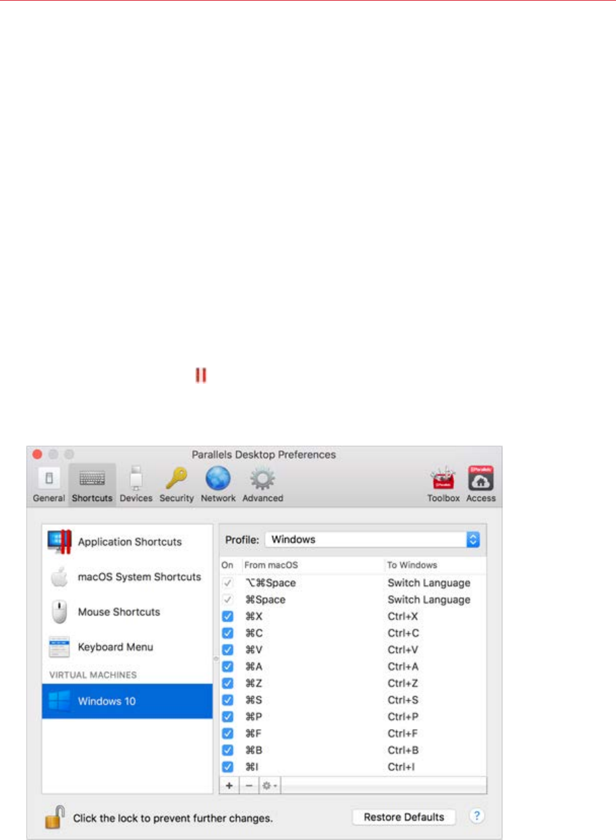Click the ⌘S key combination text
Image resolution: width=616 pixels, height=840 pixels.
pos(253,700)
